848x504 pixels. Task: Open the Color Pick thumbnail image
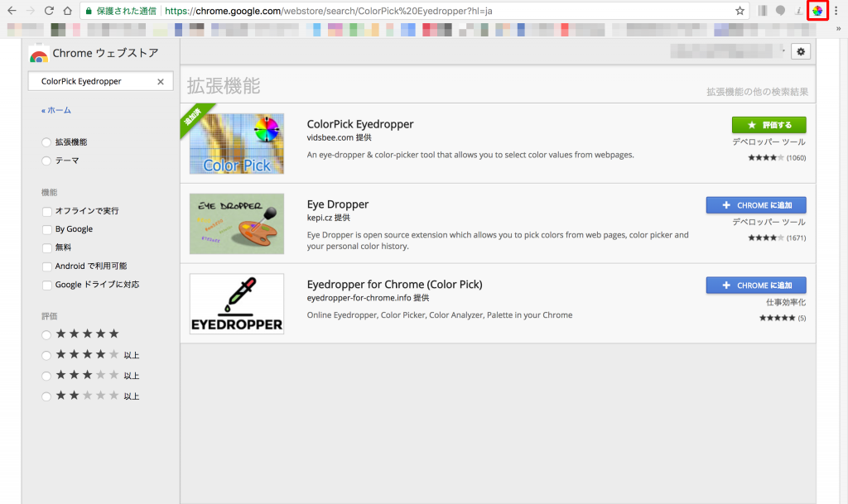[x=236, y=144]
